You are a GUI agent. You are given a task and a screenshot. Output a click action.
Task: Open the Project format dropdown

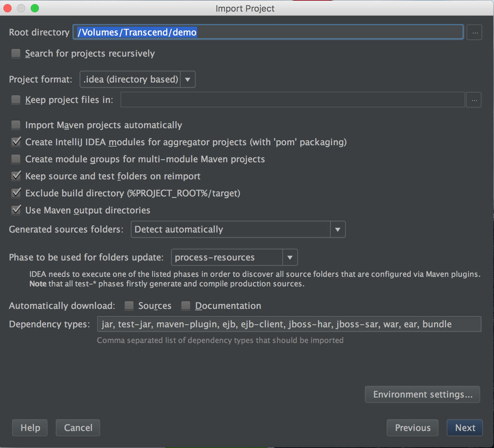point(137,79)
